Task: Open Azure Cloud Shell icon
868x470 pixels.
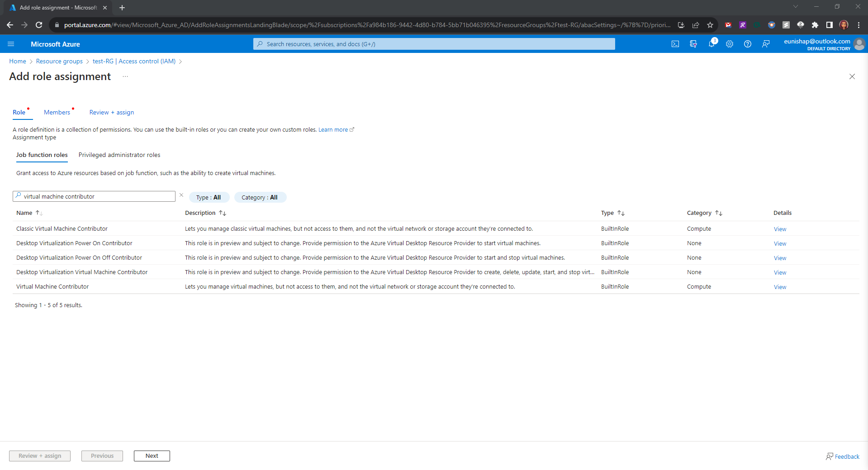Action: (x=675, y=44)
